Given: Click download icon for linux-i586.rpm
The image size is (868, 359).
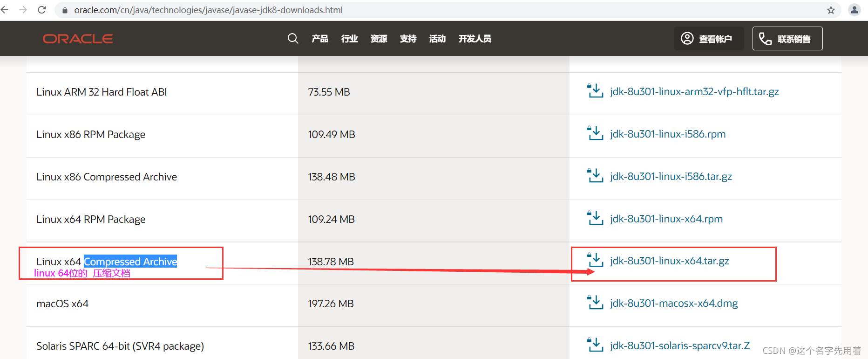Looking at the screenshot, I should [595, 133].
